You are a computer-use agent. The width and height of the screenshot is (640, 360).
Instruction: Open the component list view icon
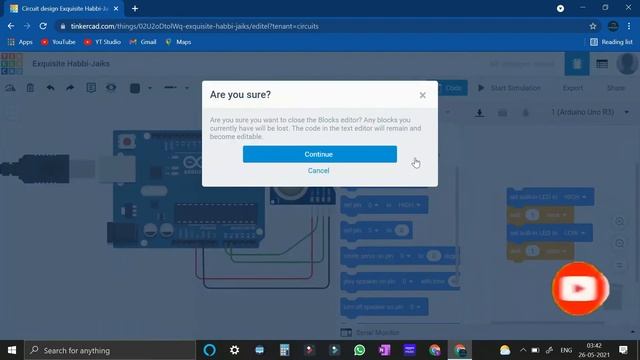tap(602, 64)
